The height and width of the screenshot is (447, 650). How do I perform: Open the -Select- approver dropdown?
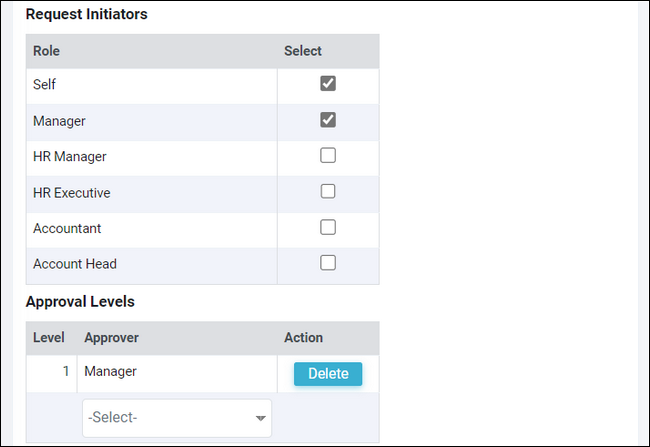pos(177,418)
